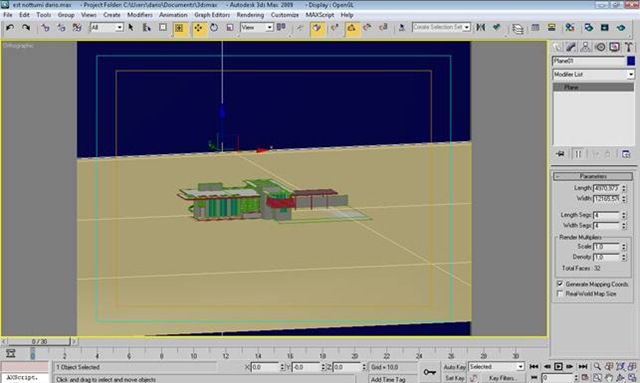The height and width of the screenshot is (383, 640).
Task: Click the Length value input field
Action: pos(607,188)
